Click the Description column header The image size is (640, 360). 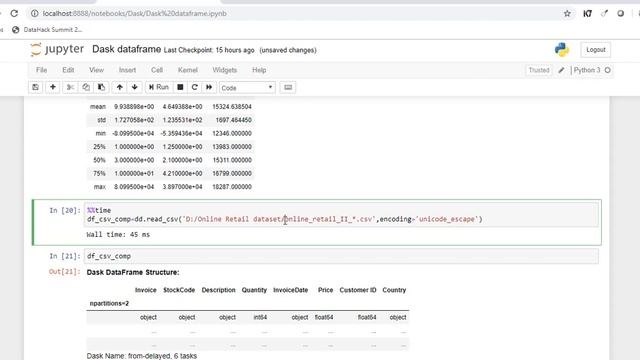218,290
